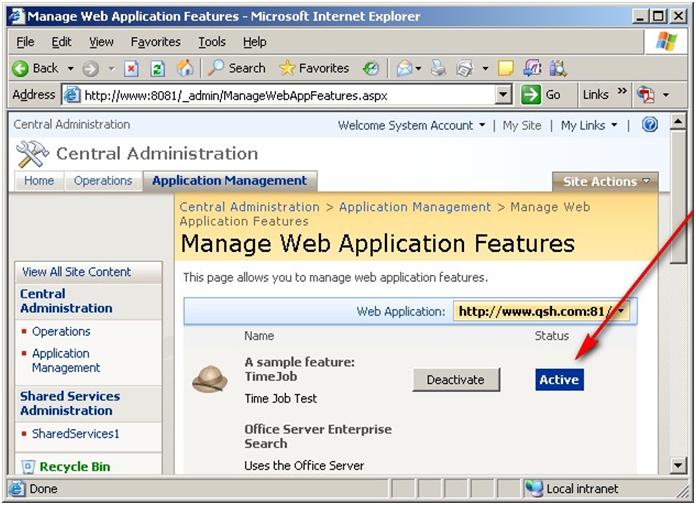Viewport: 696px width, 505px height.
Task: Open the Recycle Bin link
Action: click(x=75, y=467)
